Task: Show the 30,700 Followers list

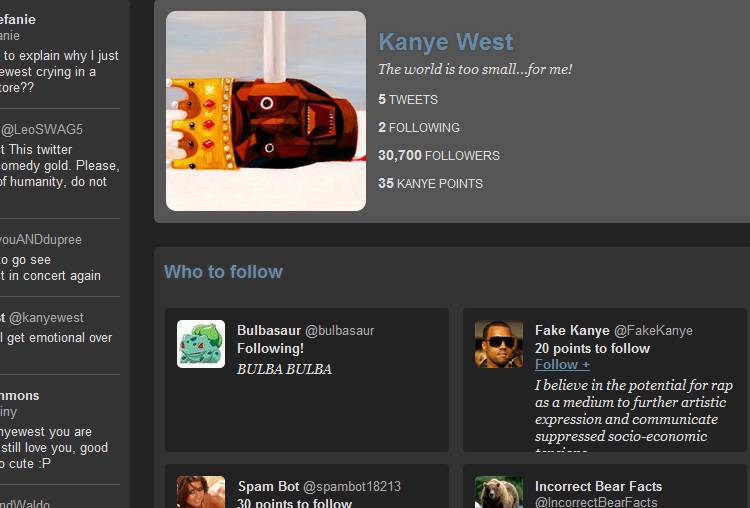Action: [x=438, y=156]
